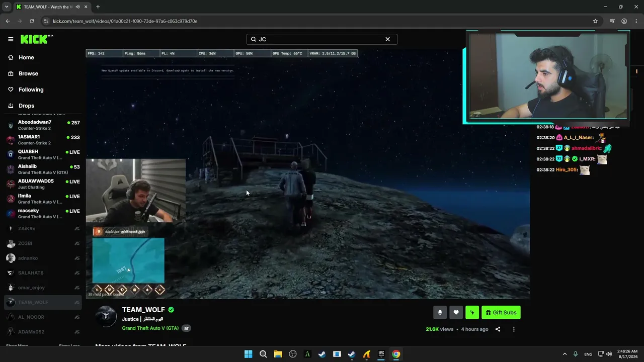The image size is (644, 362).
Task: Open Home in the sidebar
Action: click(x=26, y=57)
